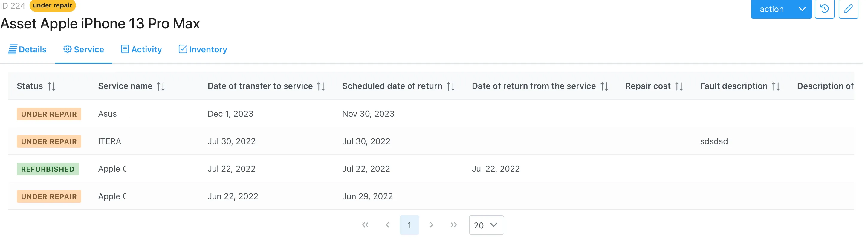Screen dimensions: 868x250
Task: Sort by Fault description column
Action: (x=776, y=87)
